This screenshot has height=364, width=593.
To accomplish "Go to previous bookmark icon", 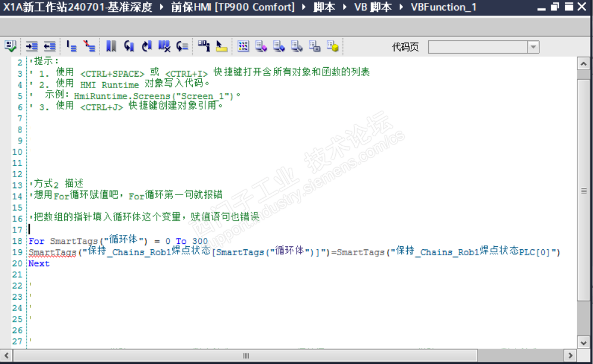I will click(x=129, y=46).
